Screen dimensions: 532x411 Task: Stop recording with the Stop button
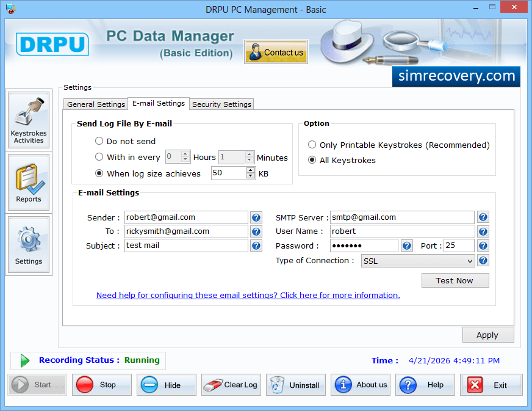point(102,385)
